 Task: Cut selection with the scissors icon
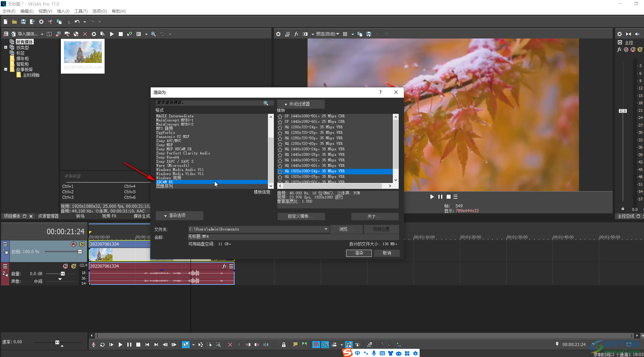click(x=50, y=22)
